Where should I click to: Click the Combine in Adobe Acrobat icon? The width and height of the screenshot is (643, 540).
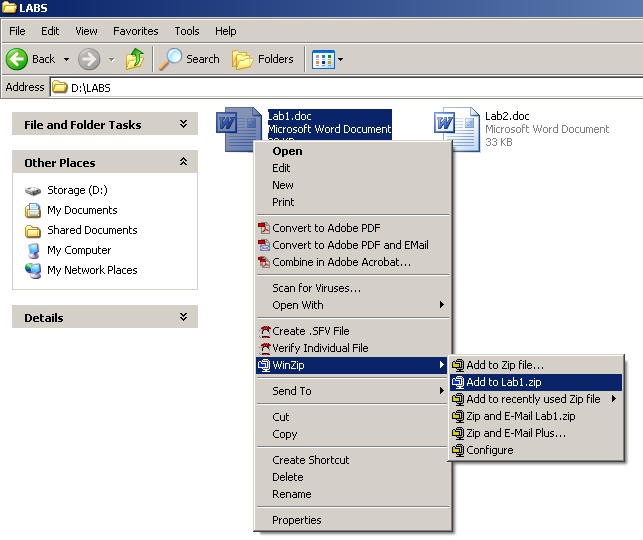[264, 262]
